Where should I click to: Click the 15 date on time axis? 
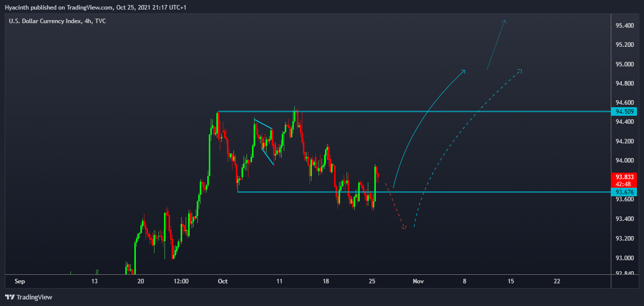click(511, 281)
